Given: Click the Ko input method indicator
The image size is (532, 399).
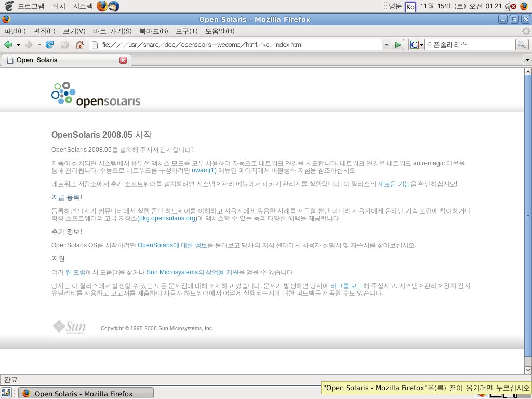Looking at the screenshot, I should click(410, 6).
